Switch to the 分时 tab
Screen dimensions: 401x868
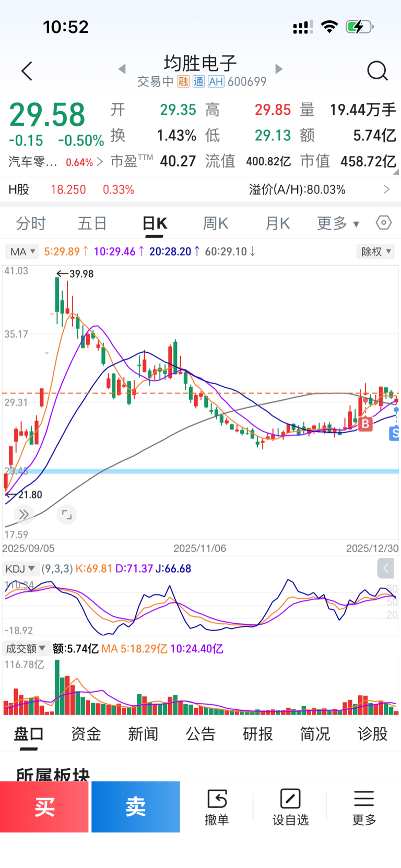31,223
